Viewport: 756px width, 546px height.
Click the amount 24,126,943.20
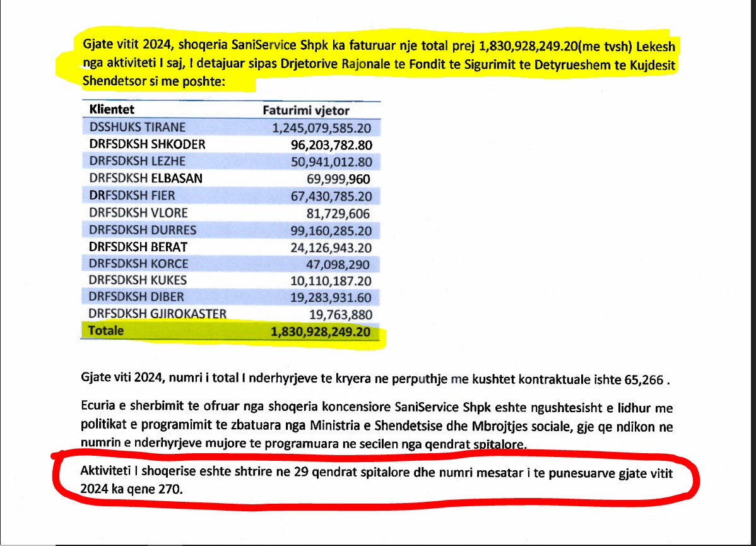click(331, 248)
